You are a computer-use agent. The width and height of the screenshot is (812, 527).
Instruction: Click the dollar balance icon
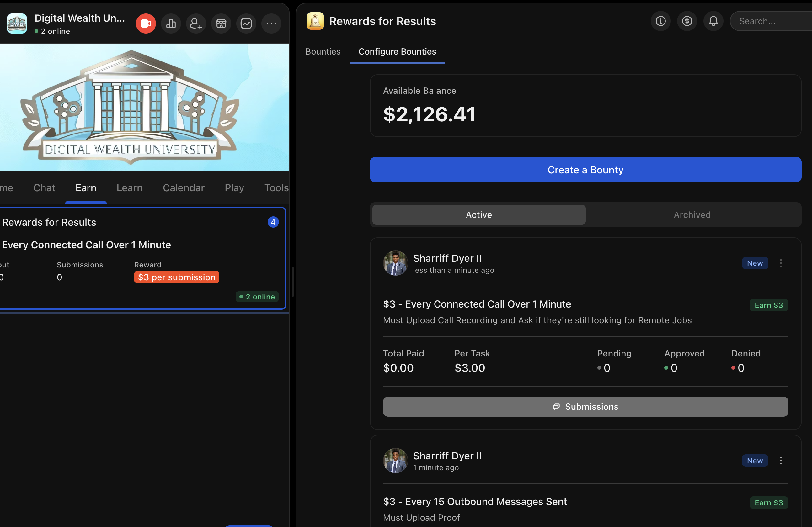point(687,21)
